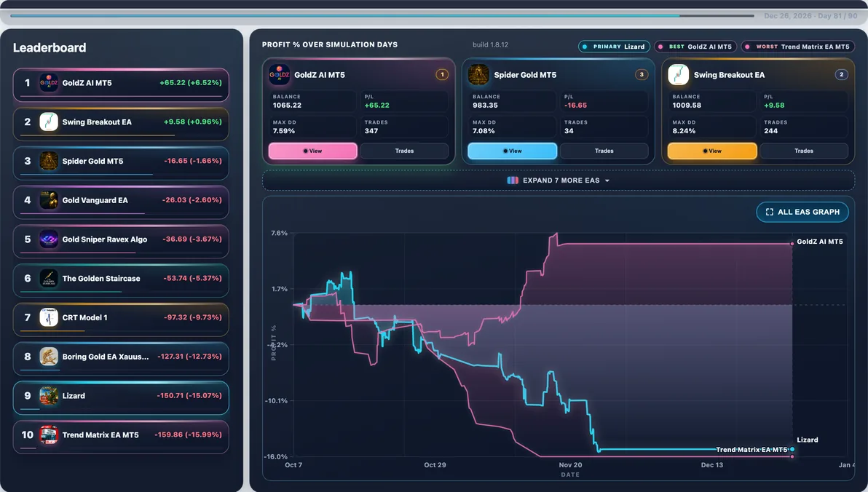Open Trades for GoldZ AI MT5
This screenshot has width=868, height=492.
click(x=404, y=151)
